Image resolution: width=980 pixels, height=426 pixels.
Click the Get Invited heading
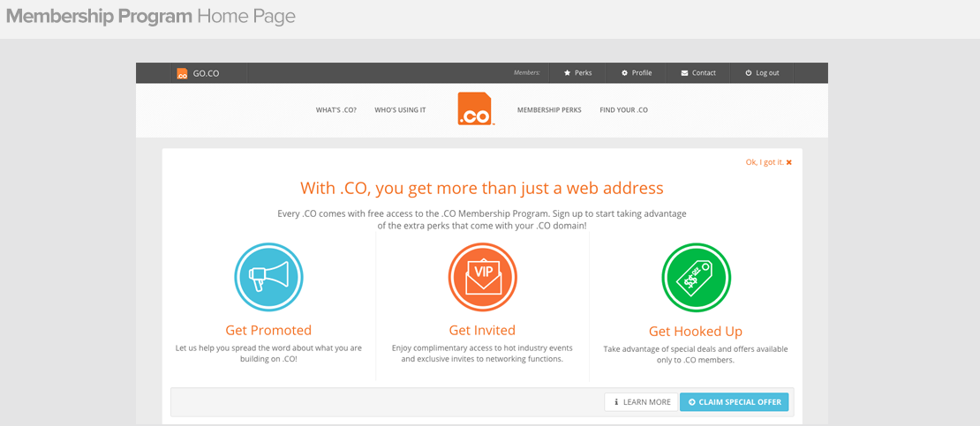click(x=483, y=331)
